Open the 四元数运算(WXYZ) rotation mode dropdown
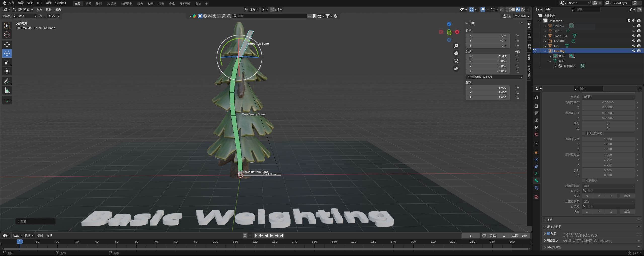644x256 pixels. (494, 77)
